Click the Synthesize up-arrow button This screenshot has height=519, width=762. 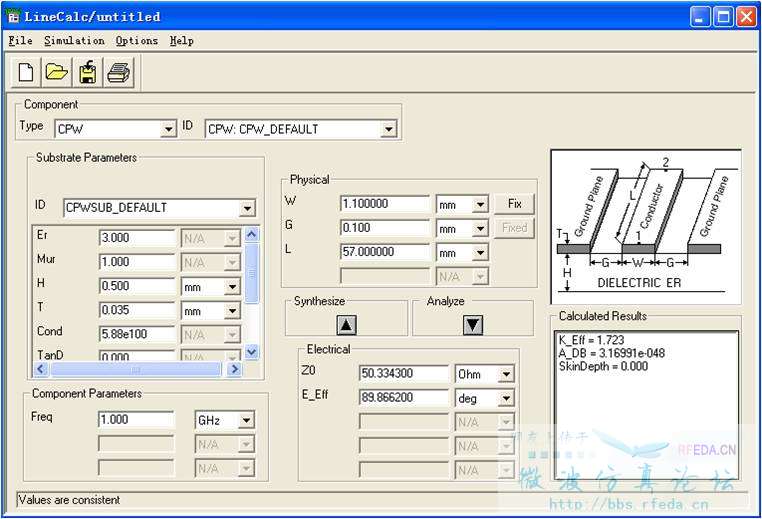tap(346, 325)
